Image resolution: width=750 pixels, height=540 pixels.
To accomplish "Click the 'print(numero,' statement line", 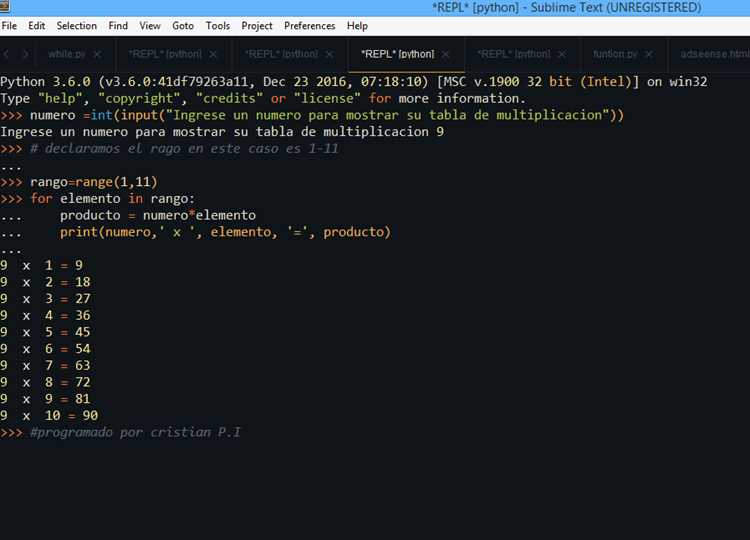I will click(x=196, y=232).
